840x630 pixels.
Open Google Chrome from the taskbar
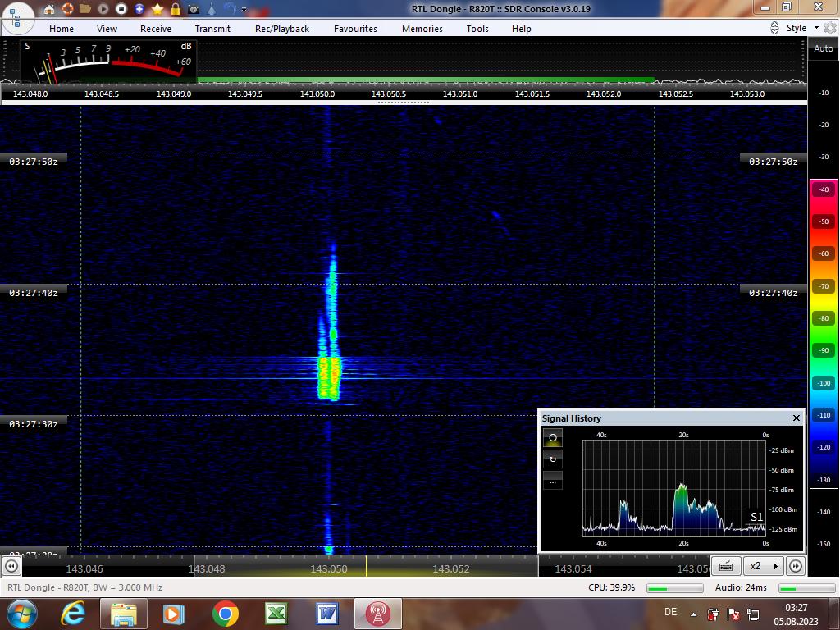(226, 614)
